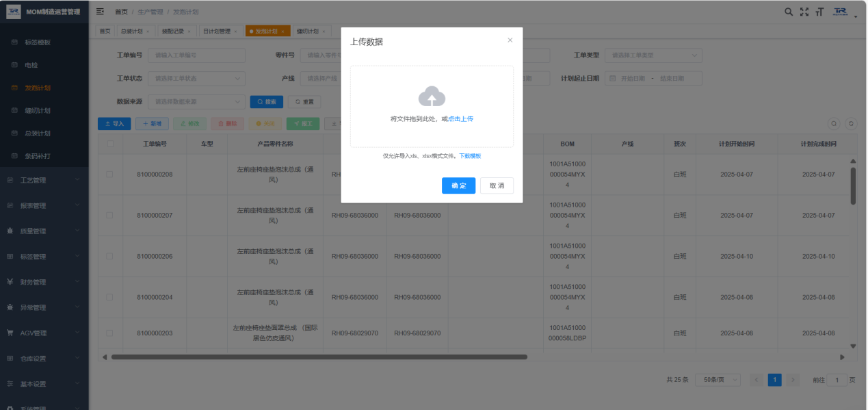Open the 计划起止日期 date range picker

click(x=653, y=79)
